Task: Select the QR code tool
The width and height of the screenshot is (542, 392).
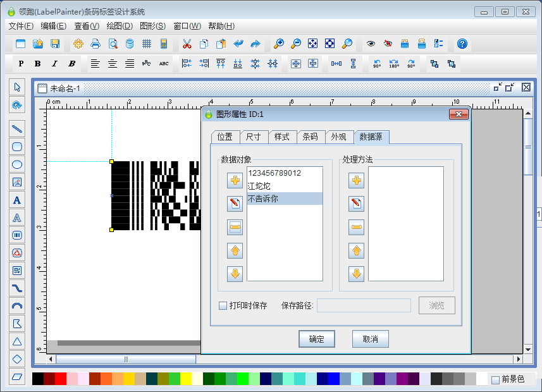Action: point(17,271)
